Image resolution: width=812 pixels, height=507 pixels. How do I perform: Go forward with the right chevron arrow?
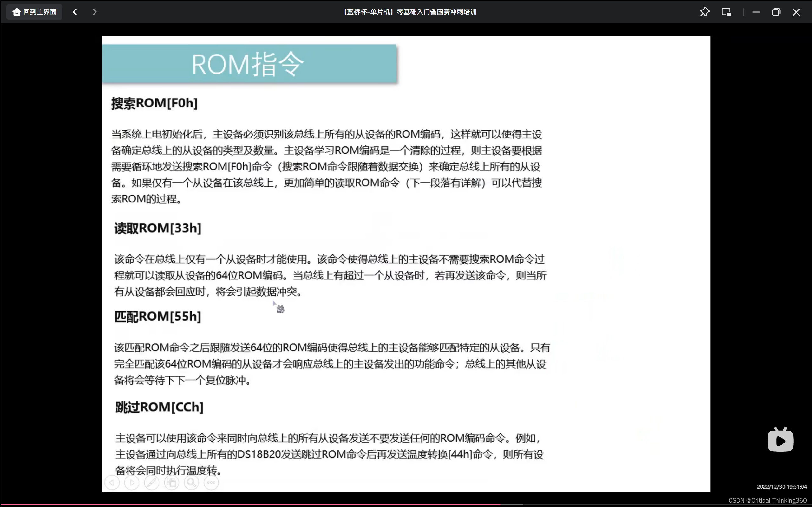pyautogui.click(x=95, y=12)
